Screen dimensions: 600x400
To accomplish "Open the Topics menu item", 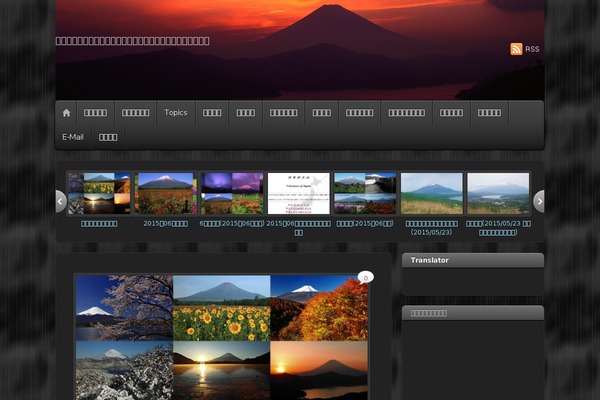I will pyautogui.click(x=176, y=113).
